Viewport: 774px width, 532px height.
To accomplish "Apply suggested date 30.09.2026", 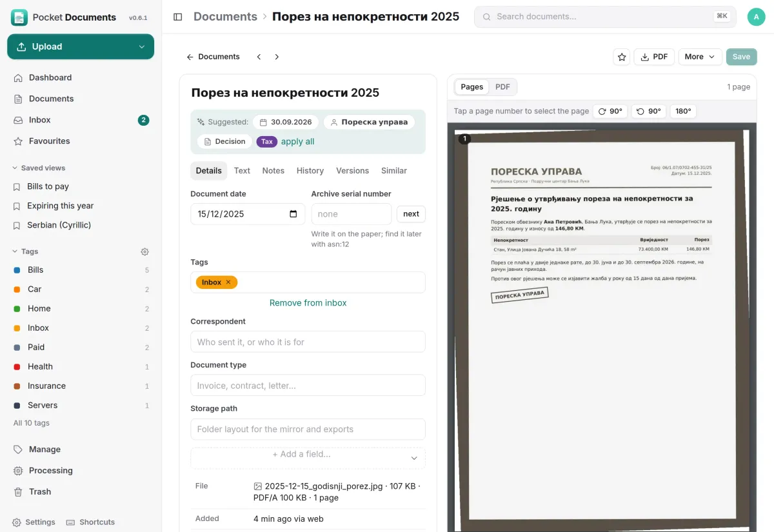I will pos(286,122).
